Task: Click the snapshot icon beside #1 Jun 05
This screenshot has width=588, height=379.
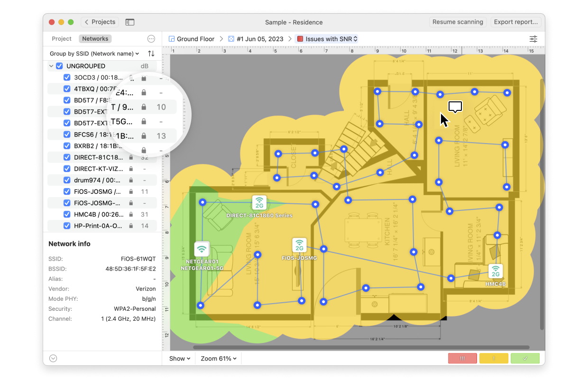Action: (x=231, y=39)
